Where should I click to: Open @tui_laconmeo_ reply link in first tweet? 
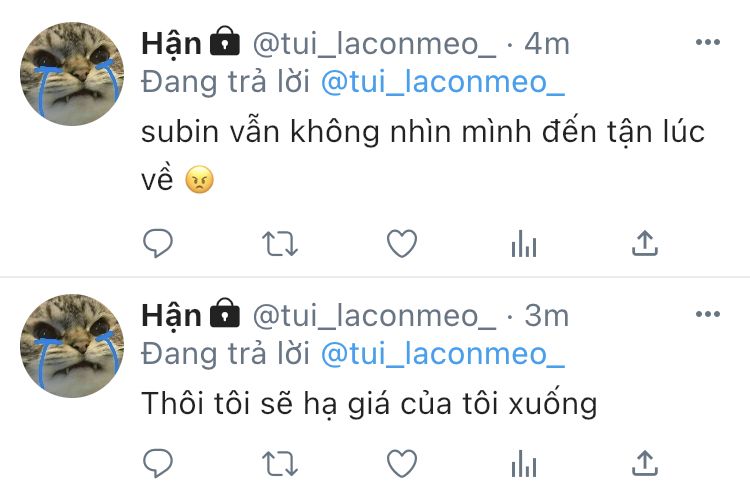[443, 82]
